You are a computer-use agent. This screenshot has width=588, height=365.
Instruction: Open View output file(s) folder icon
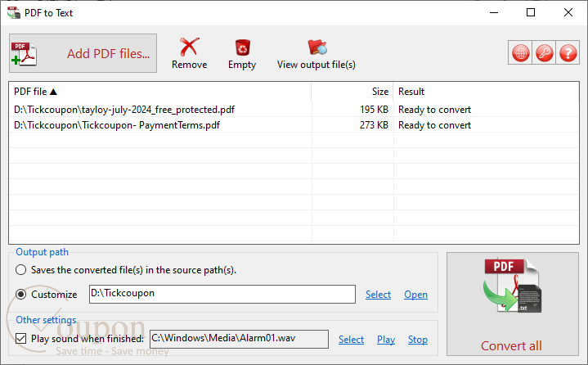pos(316,53)
